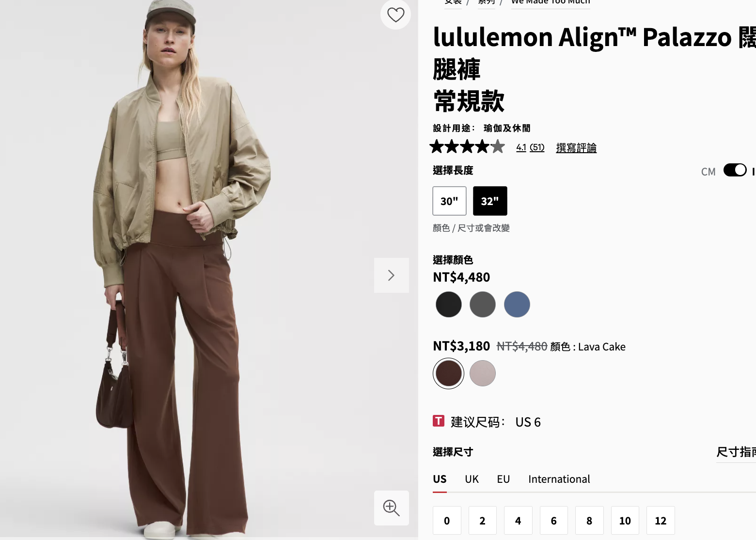Pick the Lava Cake brown swatch
The image size is (756, 540).
pyautogui.click(x=448, y=373)
